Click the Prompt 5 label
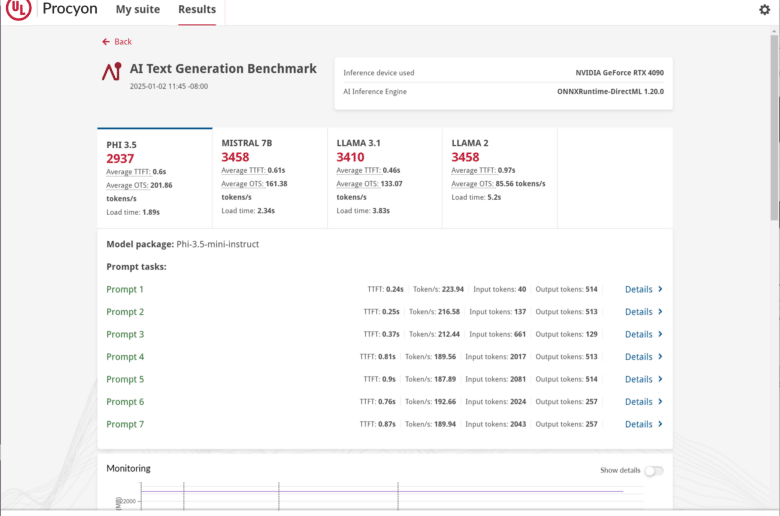 point(125,379)
